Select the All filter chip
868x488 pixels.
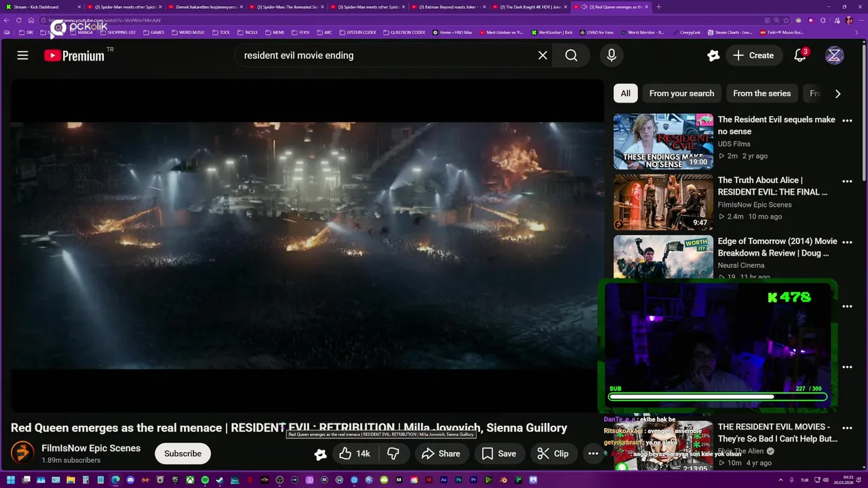(x=625, y=94)
